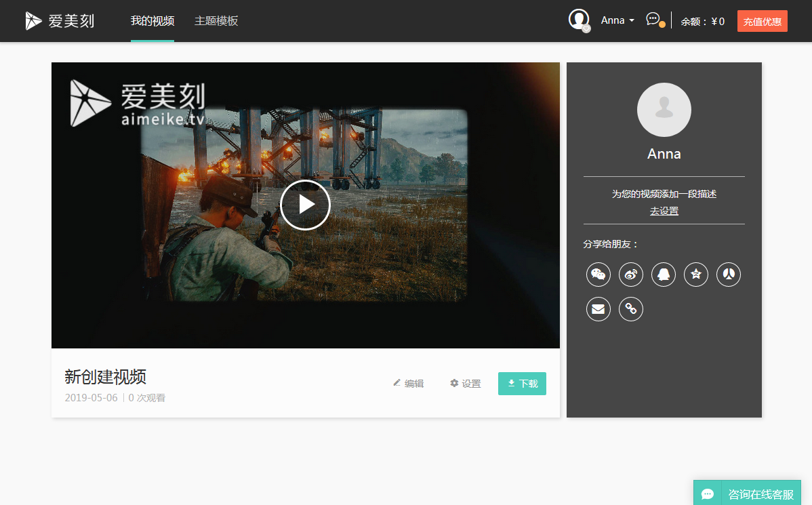Click the 爱美刻 logo in the header
Image resolution: width=812 pixels, height=505 pixels.
tap(60, 21)
